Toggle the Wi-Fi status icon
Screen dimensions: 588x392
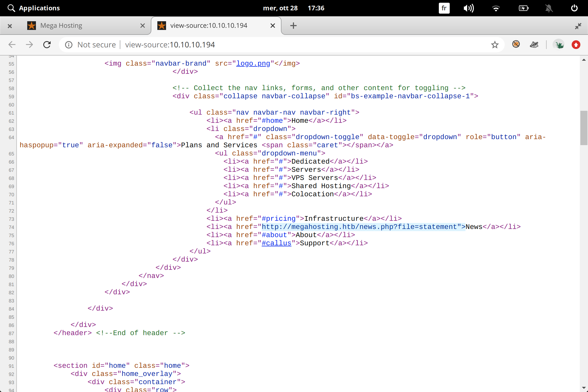pos(496,8)
